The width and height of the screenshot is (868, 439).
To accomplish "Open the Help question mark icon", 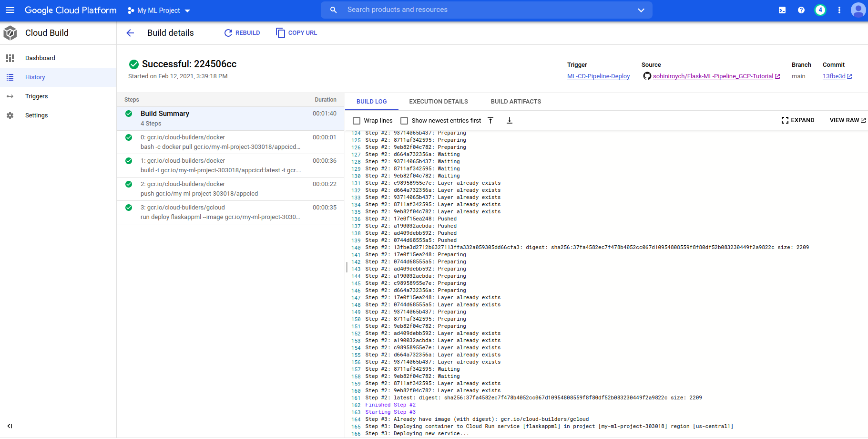I will click(x=801, y=10).
